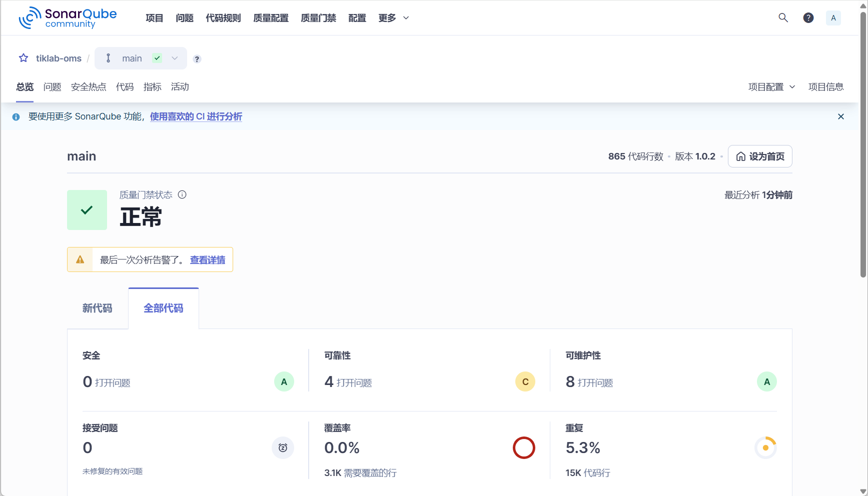Image resolution: width=868 pixels, height=496 pixels.
Task: Open 质量配置 in top navigation
Action: click(271, 18)
